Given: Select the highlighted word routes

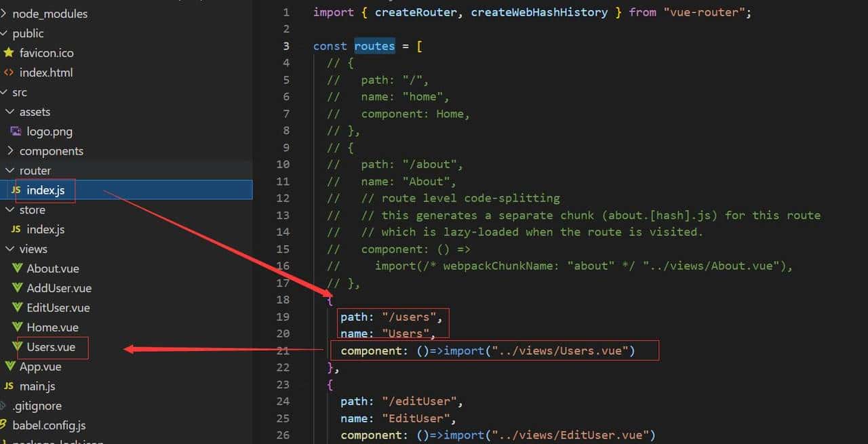Looking at the screenshot, I should [x=374, y=45].
